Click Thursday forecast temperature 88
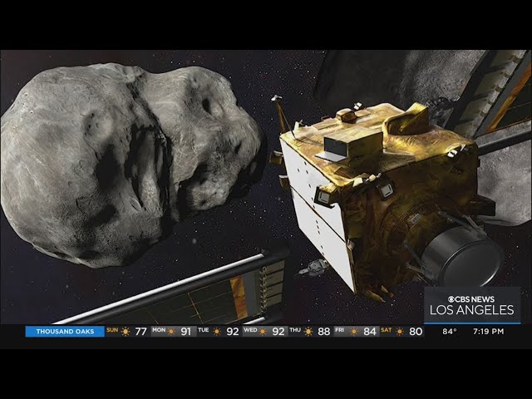This screenshot has width=532, height=399. coord(324,332)
